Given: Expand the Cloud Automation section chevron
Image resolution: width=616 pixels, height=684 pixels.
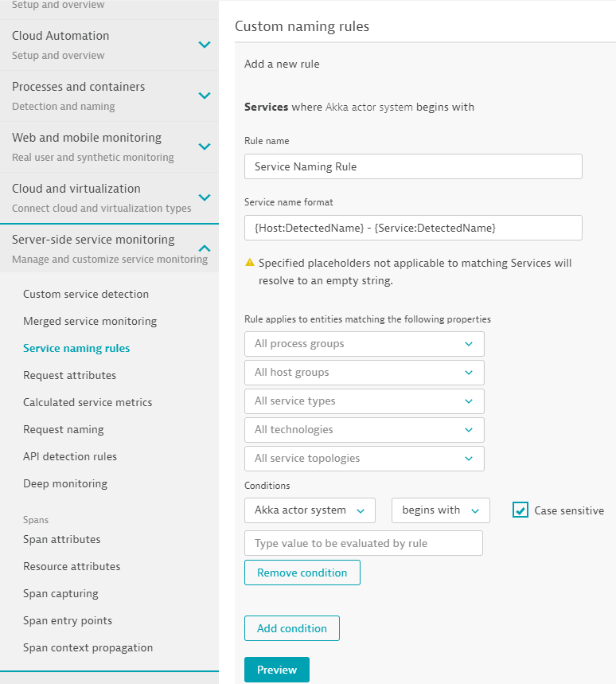Looking at the screenshot, I should (205, 45).
